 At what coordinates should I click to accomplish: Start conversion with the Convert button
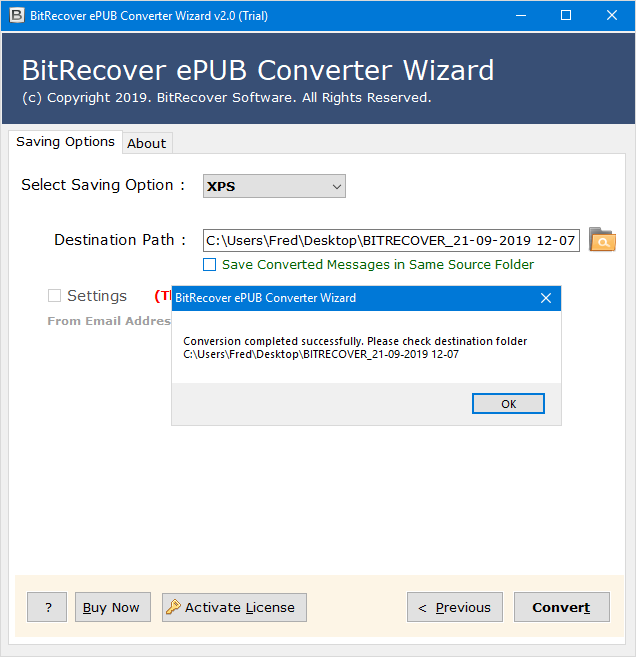[562, 607]
